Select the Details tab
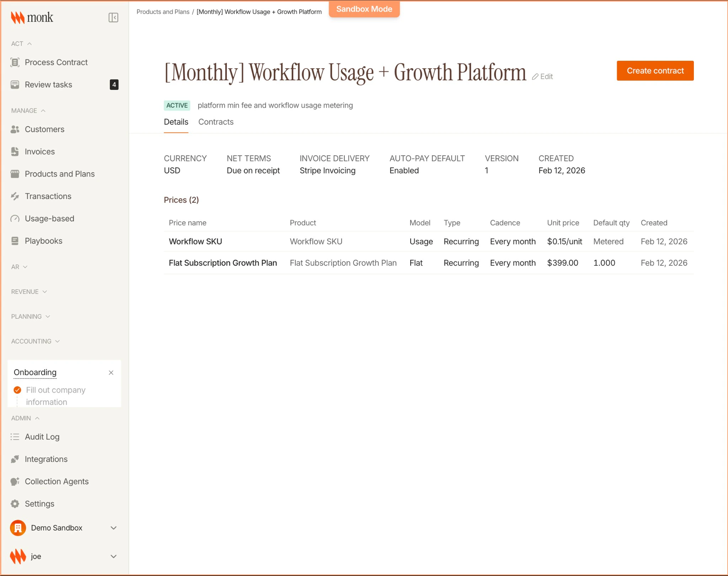The width and height of the screenshot is (728, 576). [x=176, y=122]
